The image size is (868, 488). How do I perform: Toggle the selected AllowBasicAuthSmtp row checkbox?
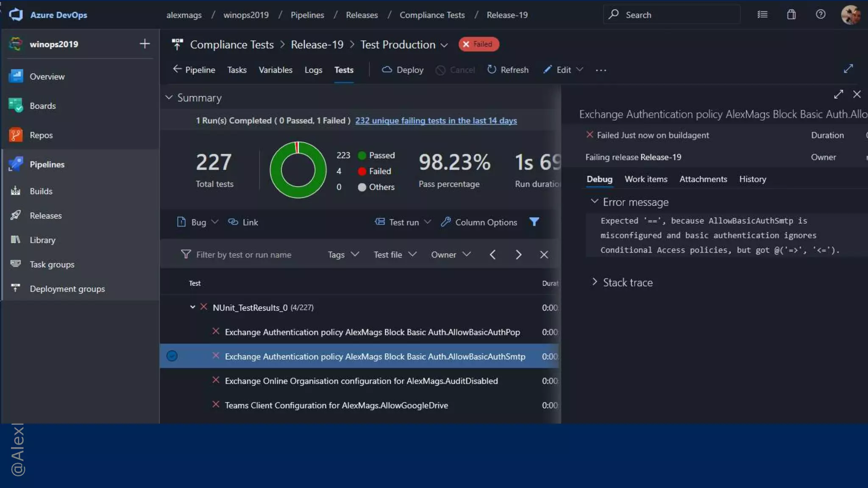[172, 356]
